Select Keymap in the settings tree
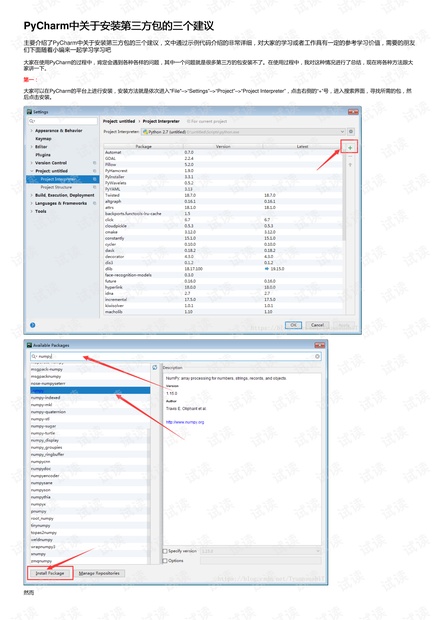Image resolution: width=440 pixels, height=620 pixels. pos(43,139)
